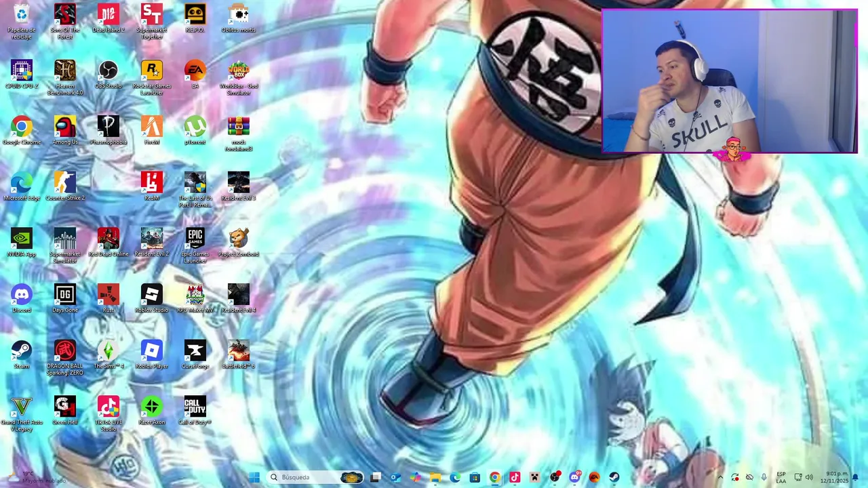Image resolution: width=868 pixels, height=488 pixels.
Task: Select the Grand Theft Auto V Legacy icon
Action: pyautogui.click(x=22, y=413)
